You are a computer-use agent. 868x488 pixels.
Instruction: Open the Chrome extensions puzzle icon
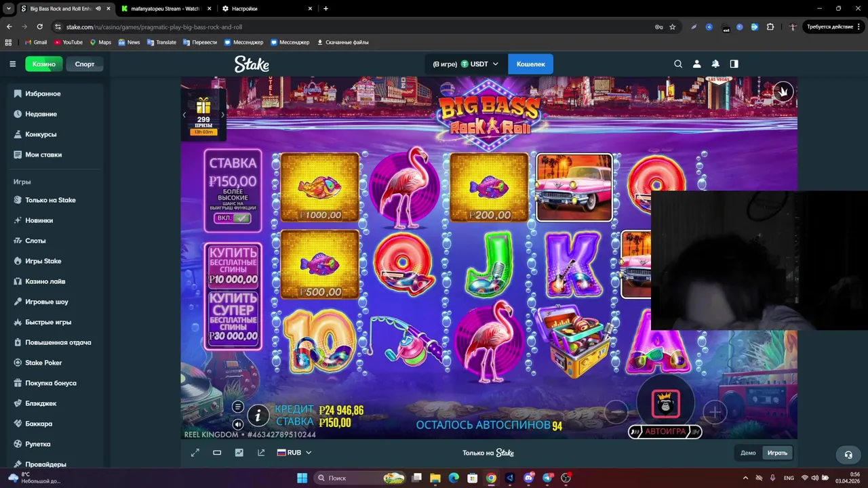point(770,27)
